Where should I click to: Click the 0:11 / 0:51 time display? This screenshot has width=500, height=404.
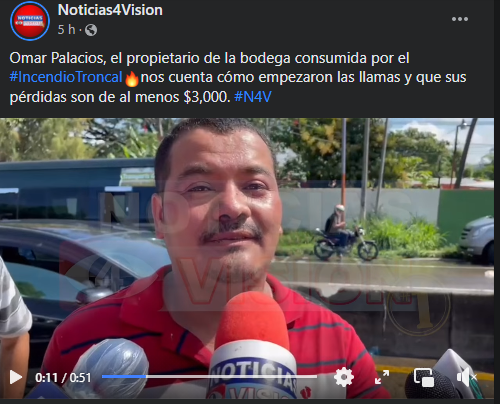[x=63, y=378]
